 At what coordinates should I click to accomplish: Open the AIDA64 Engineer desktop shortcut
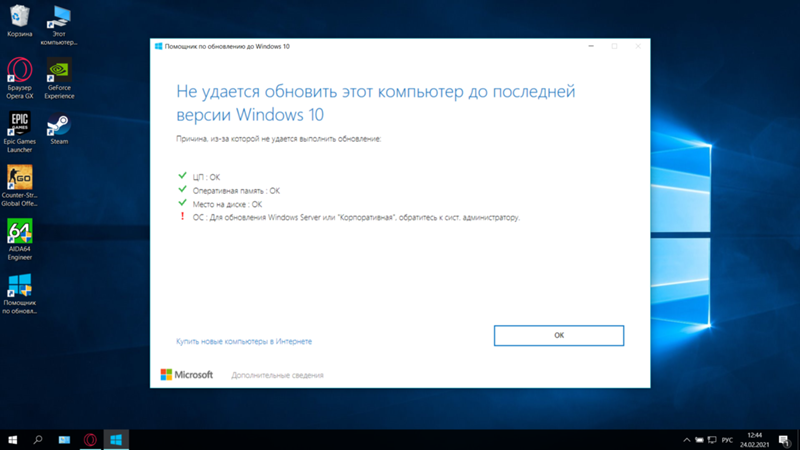point(19,240)
